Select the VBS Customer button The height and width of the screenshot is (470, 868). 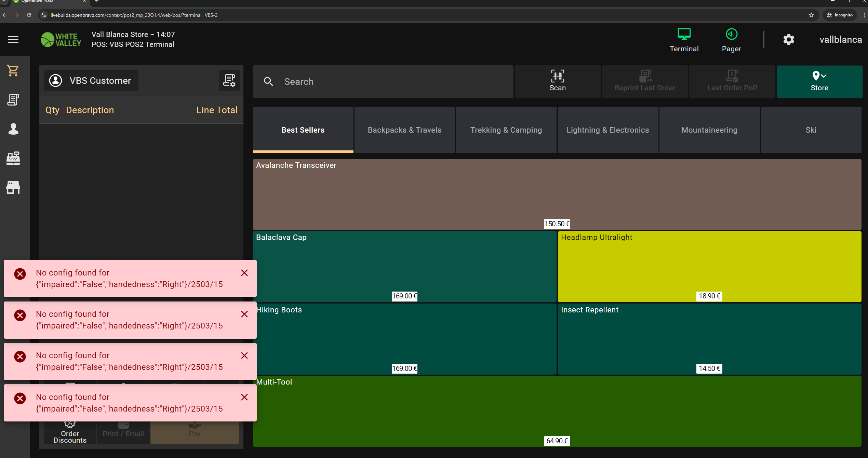click(91, 81)
